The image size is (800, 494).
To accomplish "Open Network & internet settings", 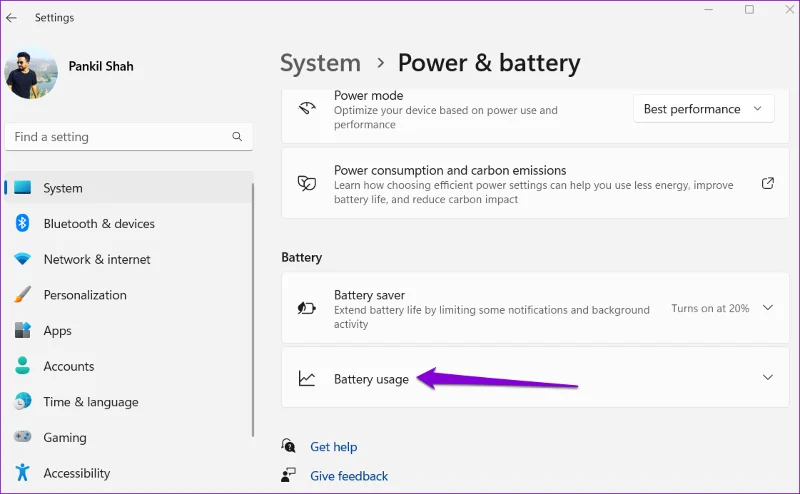I will tap(129, 259).
